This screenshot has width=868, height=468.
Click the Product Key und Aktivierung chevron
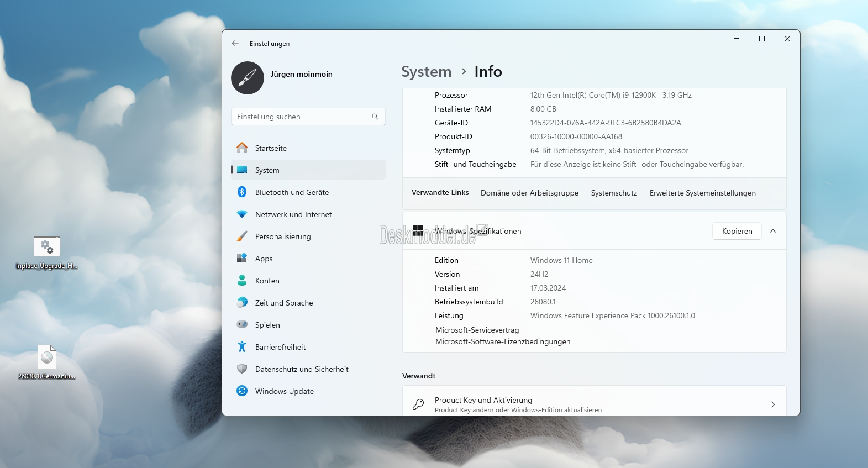[773, 404]
